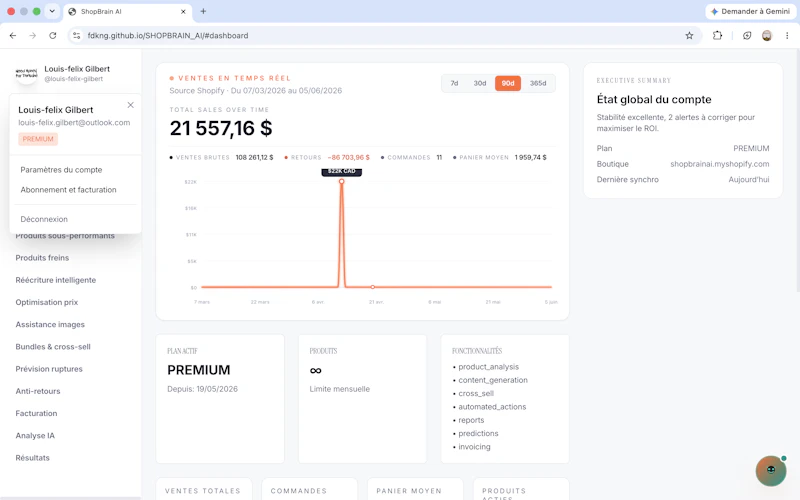Click Demander à Gemini button

[x=750, y=11]
